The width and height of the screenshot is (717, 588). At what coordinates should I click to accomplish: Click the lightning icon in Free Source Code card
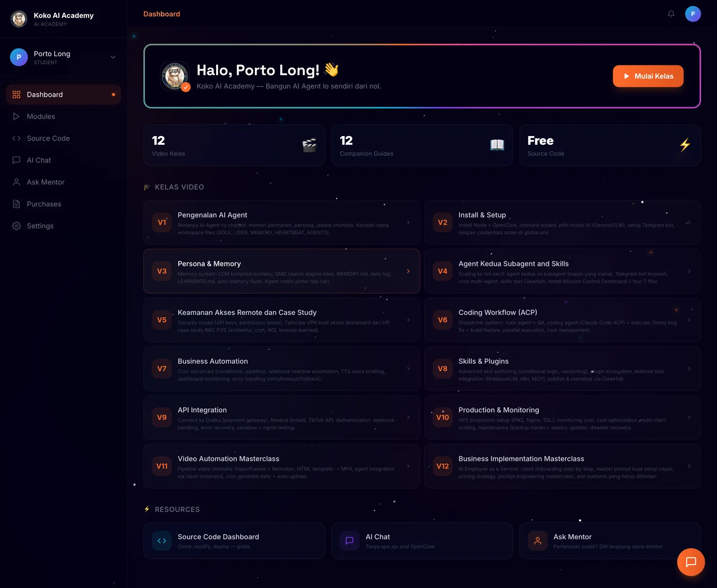pyautogui.click(x=685, y=145)
